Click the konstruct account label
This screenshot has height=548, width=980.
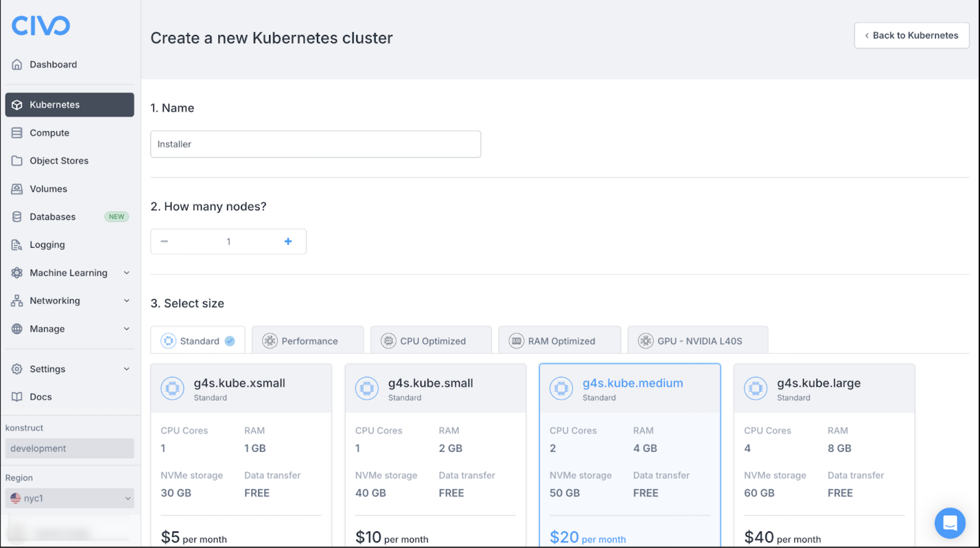point(24,428)
